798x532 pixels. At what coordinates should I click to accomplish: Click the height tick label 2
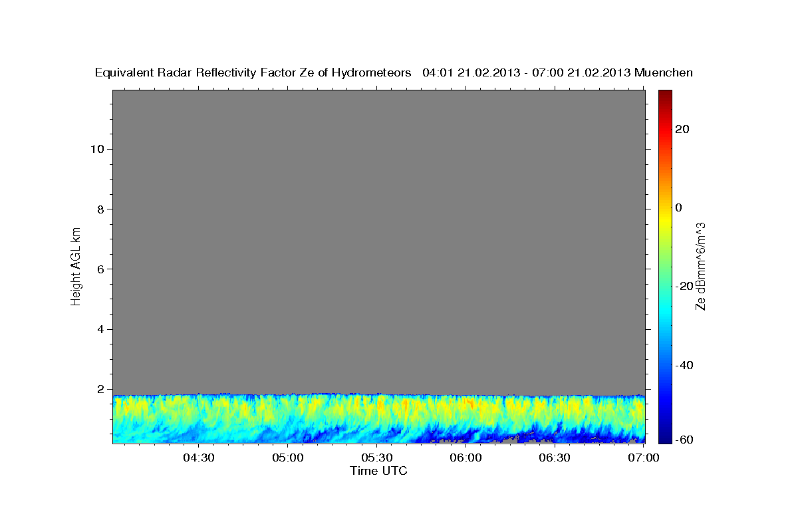[x=99, y=390]
